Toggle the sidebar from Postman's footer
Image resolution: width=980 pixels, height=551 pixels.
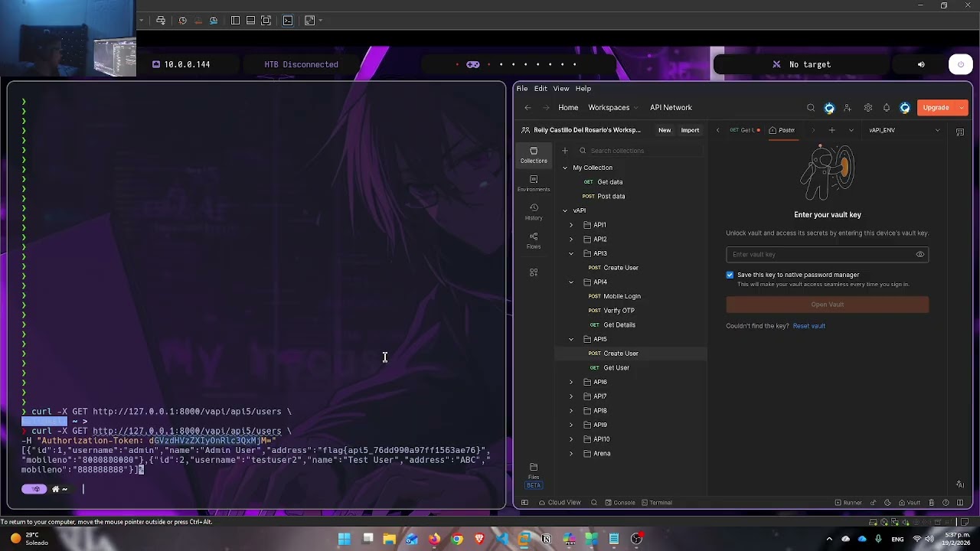[524, 503]
